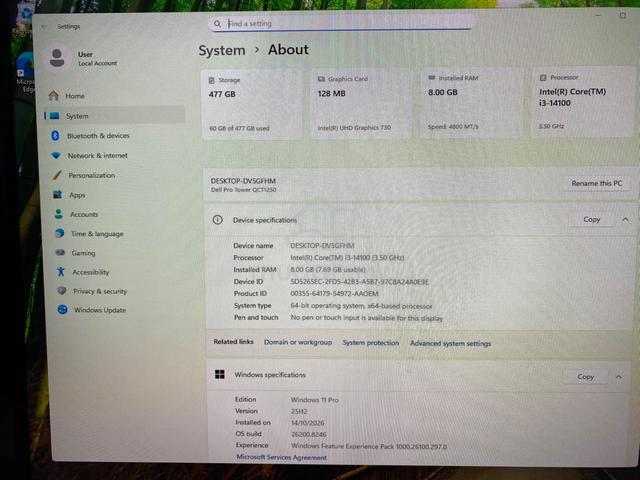Screen dimensions: 640x480
Task: Maximize the Settings window
Action: [622, 16]
